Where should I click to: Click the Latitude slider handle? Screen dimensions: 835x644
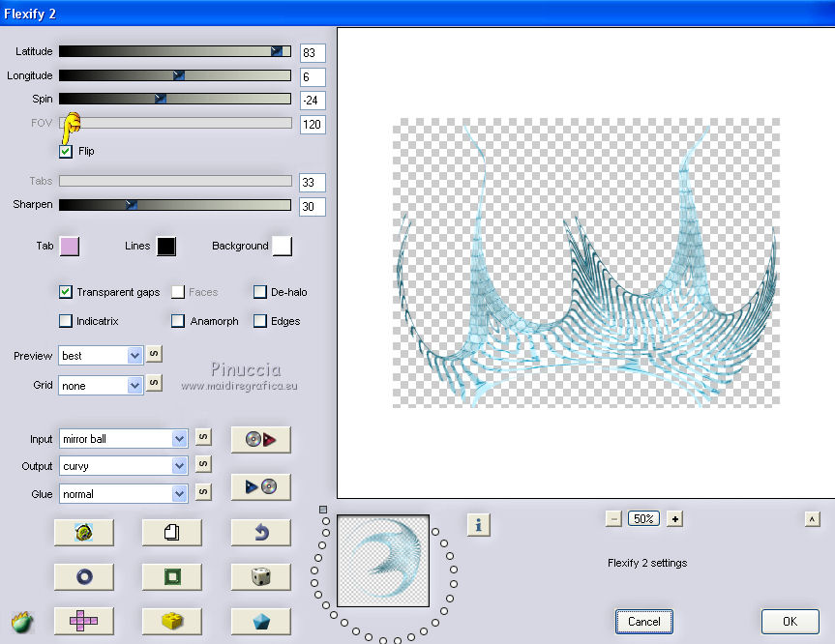277,51
